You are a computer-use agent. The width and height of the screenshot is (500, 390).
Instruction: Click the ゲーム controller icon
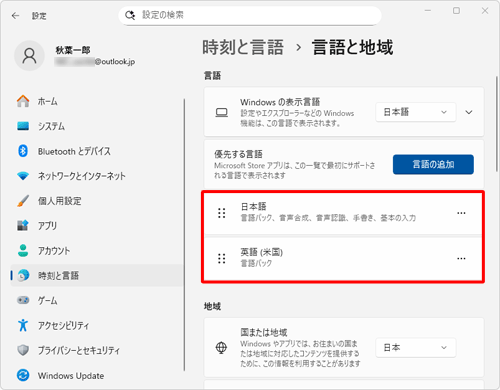click(23, 300)
